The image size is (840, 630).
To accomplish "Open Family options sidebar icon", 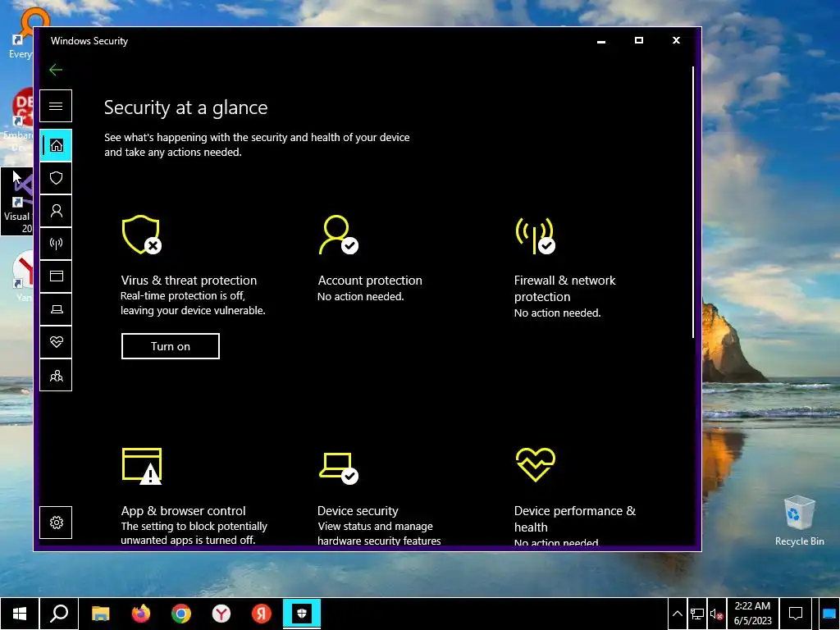I will click(x=56, y=376).
